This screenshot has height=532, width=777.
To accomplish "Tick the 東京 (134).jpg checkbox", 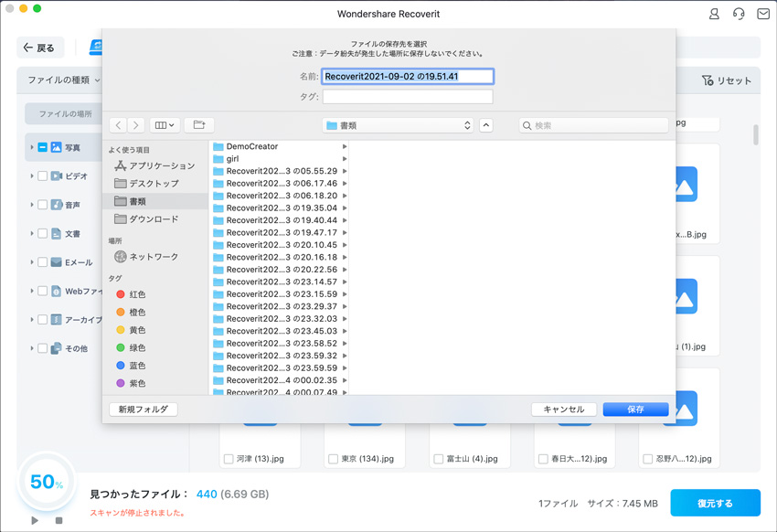I will click(x=334, y=459).
